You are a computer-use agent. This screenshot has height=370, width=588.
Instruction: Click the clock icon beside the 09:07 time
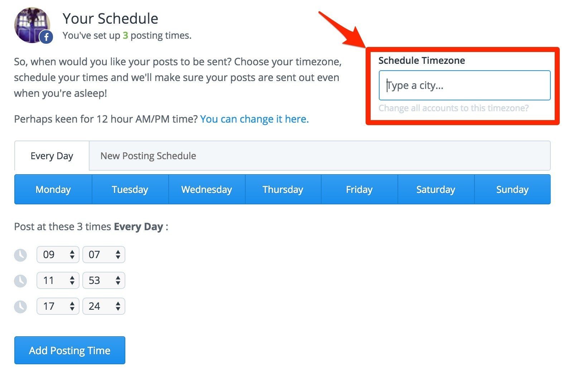tap(20, 255)
